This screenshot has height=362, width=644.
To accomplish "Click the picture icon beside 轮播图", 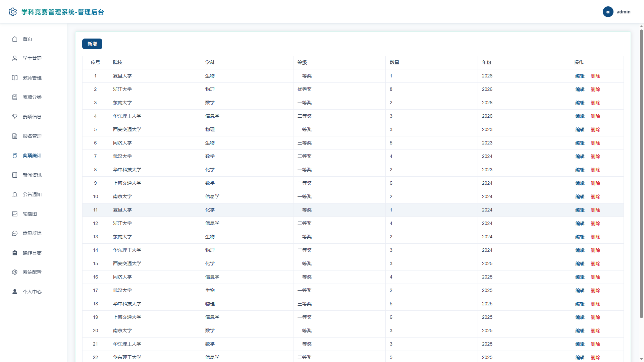I will coord(15,214).
